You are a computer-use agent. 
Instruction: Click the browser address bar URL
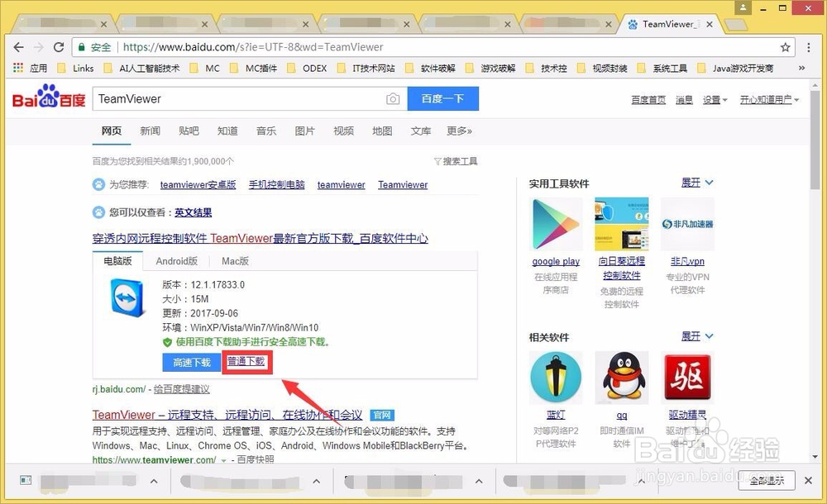(x=252, y=47)
